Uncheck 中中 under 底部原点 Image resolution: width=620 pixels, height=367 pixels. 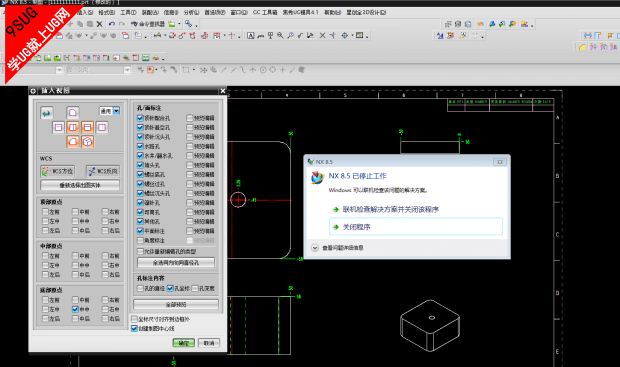tap(75, 309)
